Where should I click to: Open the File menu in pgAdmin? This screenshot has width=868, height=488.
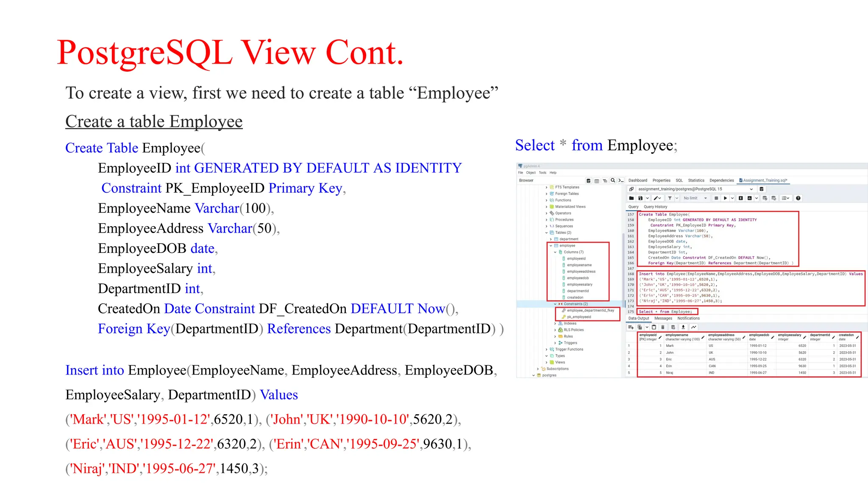coord(520,173)
